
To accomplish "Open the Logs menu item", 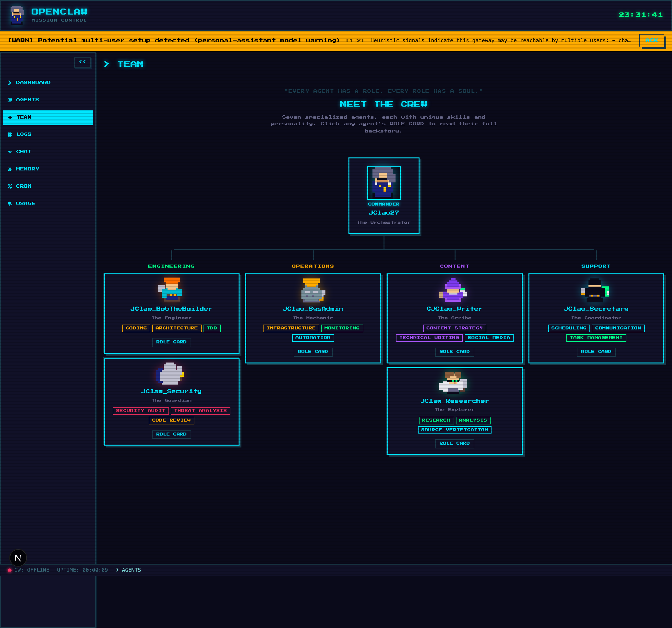I will 24,134.
